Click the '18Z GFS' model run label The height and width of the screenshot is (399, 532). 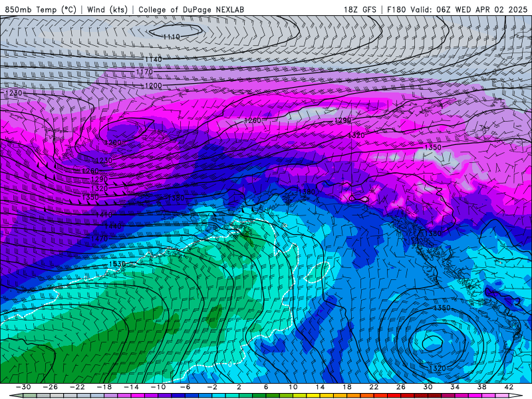[360, 9]
